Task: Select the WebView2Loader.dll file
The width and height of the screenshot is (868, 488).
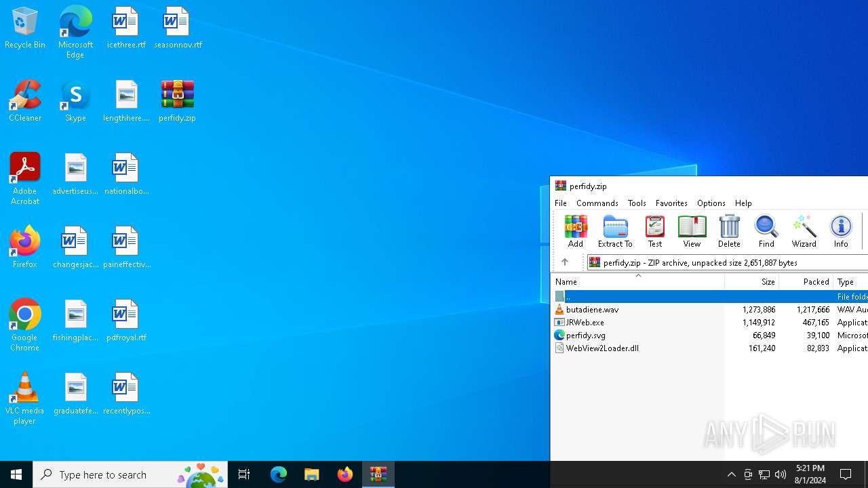Action: (709, 348)
